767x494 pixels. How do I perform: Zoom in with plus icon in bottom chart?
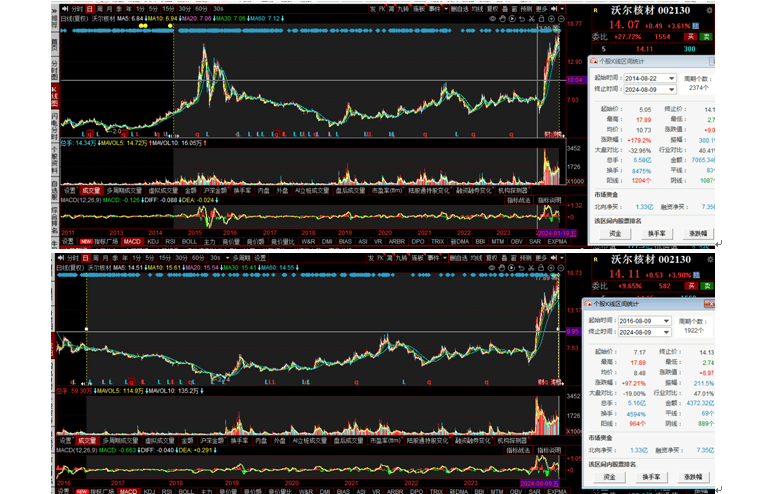point(551,268)
